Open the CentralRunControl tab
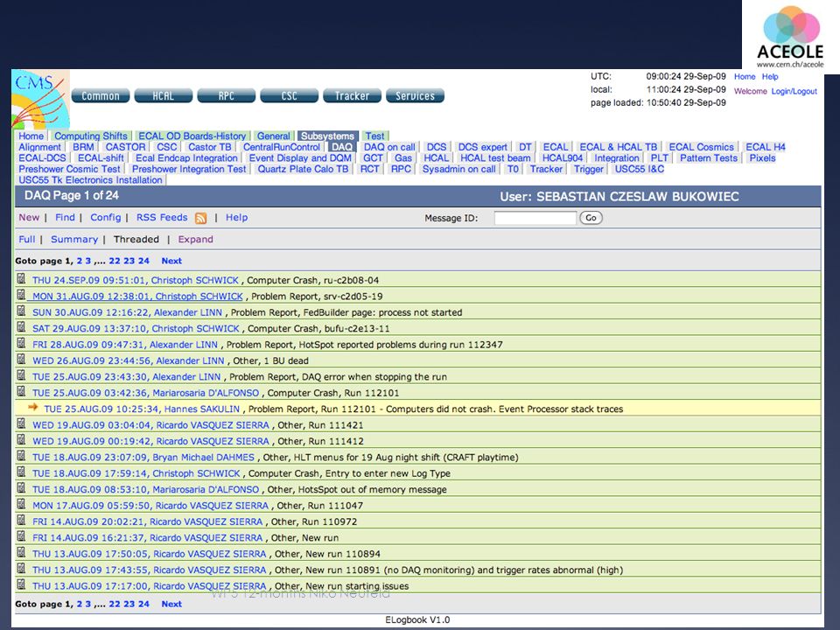This screenshot has width=840, height=630. [x=282, y=147]
